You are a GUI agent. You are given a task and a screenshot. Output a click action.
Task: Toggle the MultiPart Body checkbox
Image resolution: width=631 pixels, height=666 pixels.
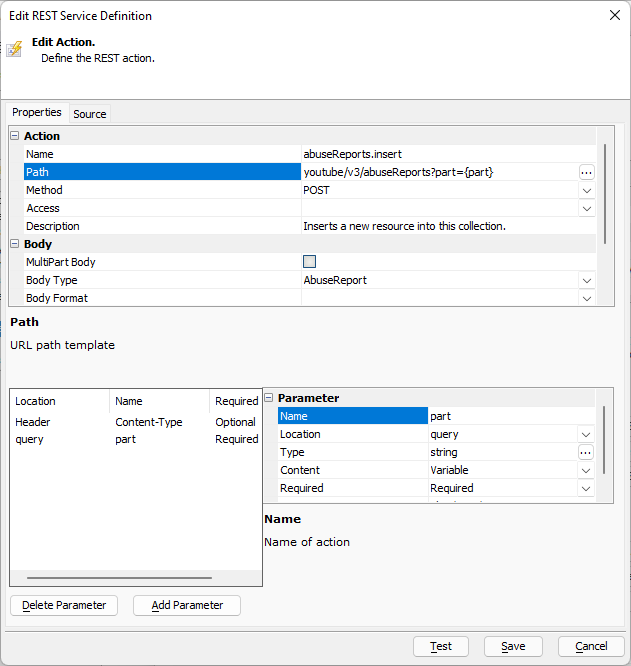[310, 262]
